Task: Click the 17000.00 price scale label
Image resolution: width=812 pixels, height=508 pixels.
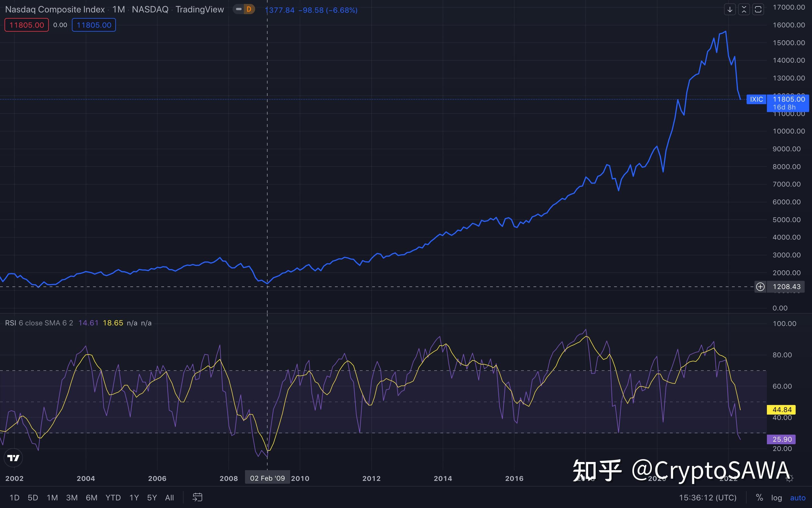Action: [x=789, y=7]
